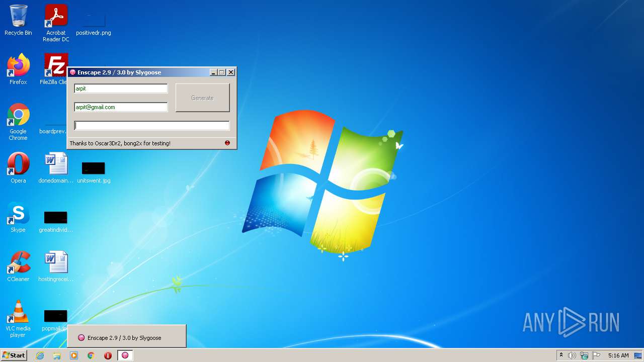The width and height of the screenshot is (644, 362).
Task: Open Acrobat Reader DC shortcut
Action: 56,23
